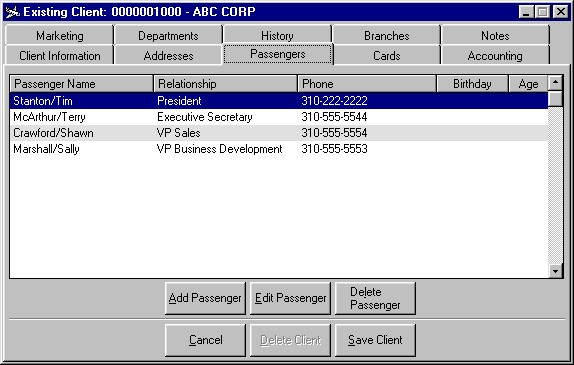
Task: Click the Save Client button
Action: (x=375, y=340)
